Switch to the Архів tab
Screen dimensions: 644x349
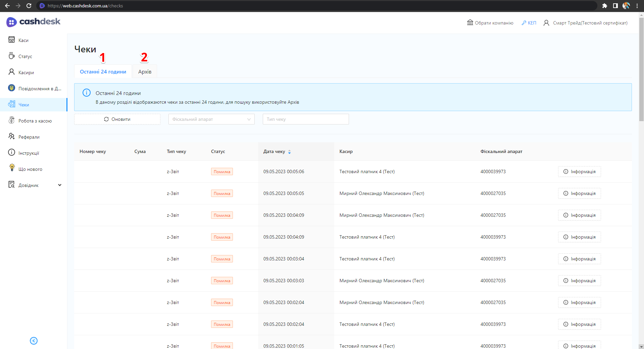pyautogui.click(x=145, y=72)
